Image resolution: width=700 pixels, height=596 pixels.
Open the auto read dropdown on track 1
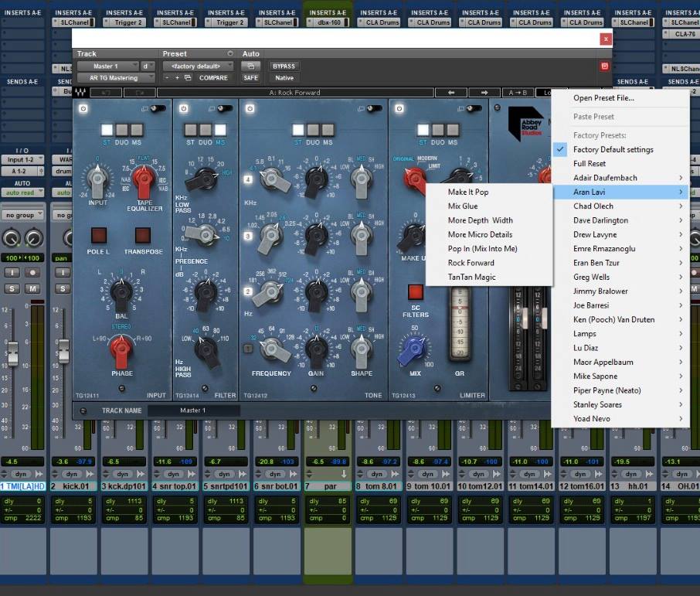22,192
